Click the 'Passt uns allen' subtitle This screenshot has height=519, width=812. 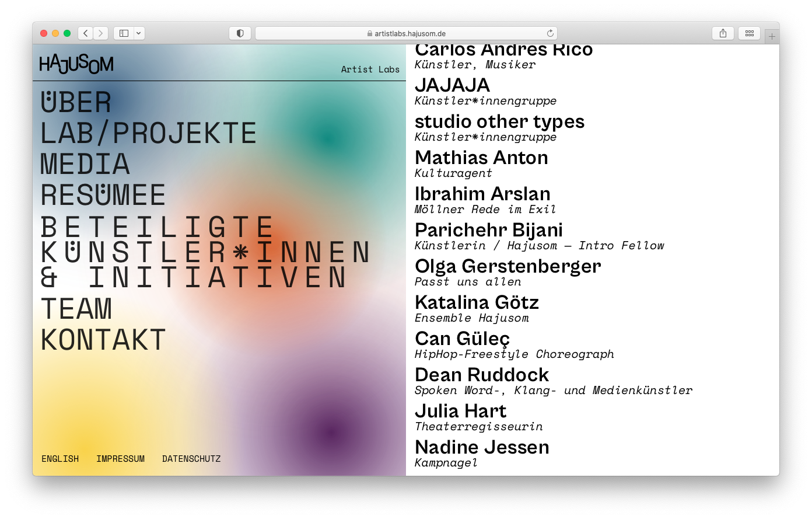(x=468, y=281)
